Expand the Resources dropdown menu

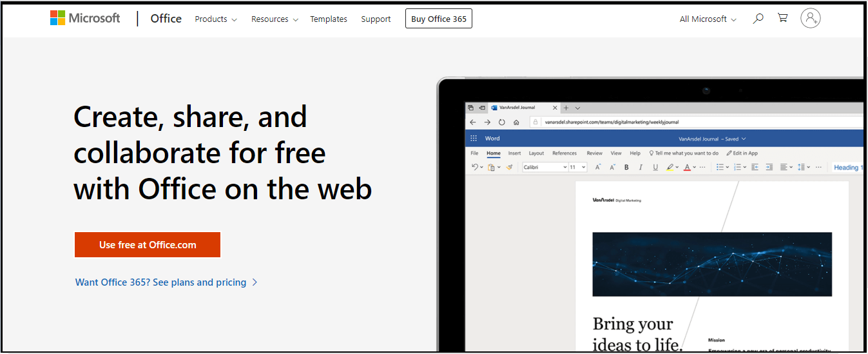coord(275,19)
